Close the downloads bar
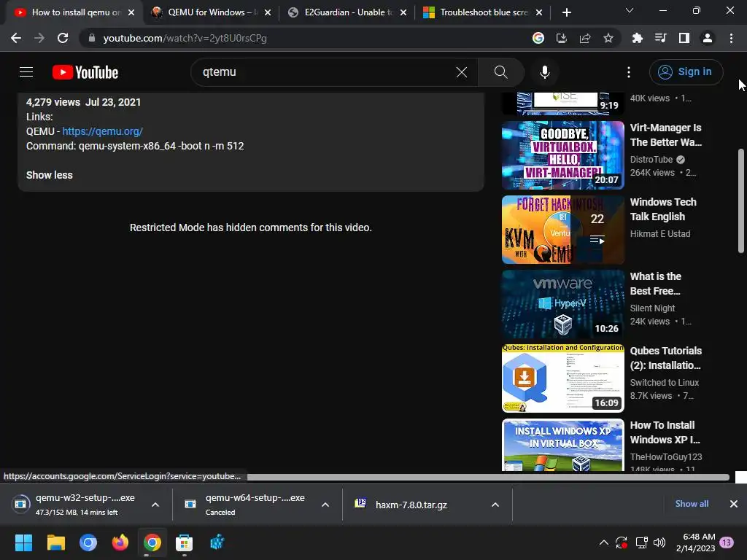 click(x=734, y=504)
